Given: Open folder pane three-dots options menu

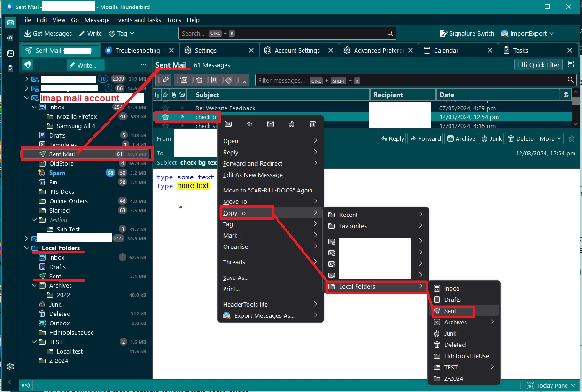Looking at the screenshot, I should coord(144,65).
